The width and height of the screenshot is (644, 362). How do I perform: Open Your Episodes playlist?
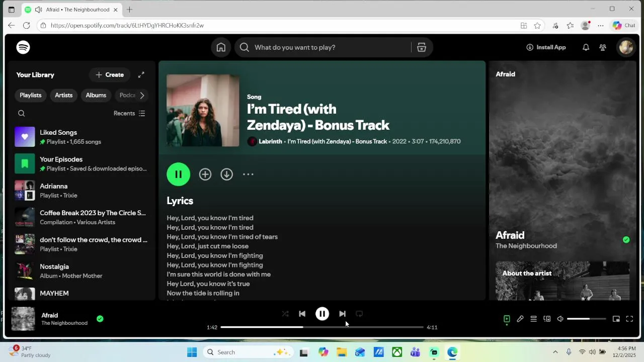(80, 164)
